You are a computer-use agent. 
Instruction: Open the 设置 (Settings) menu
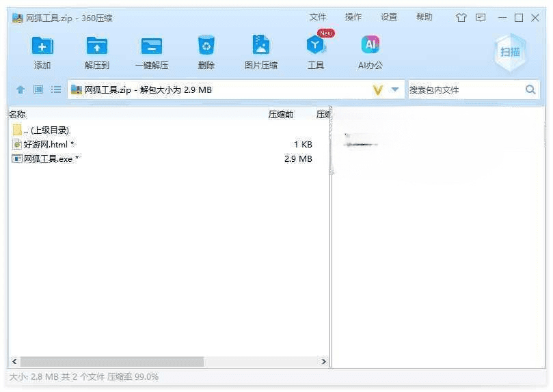coord(389,17)
